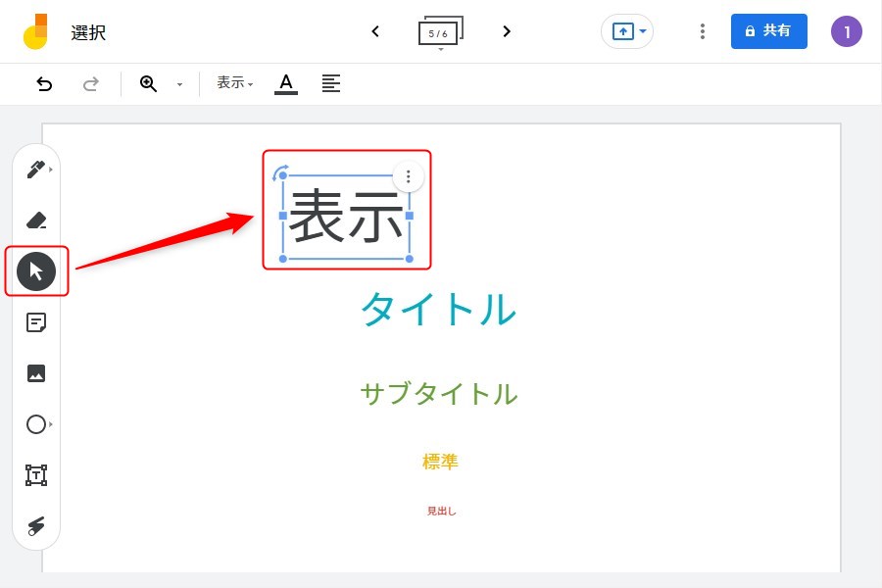Image resolution: width=882 pixels, height=588 pixels.
Task: Insert an image
Action: tap(36, 373)
